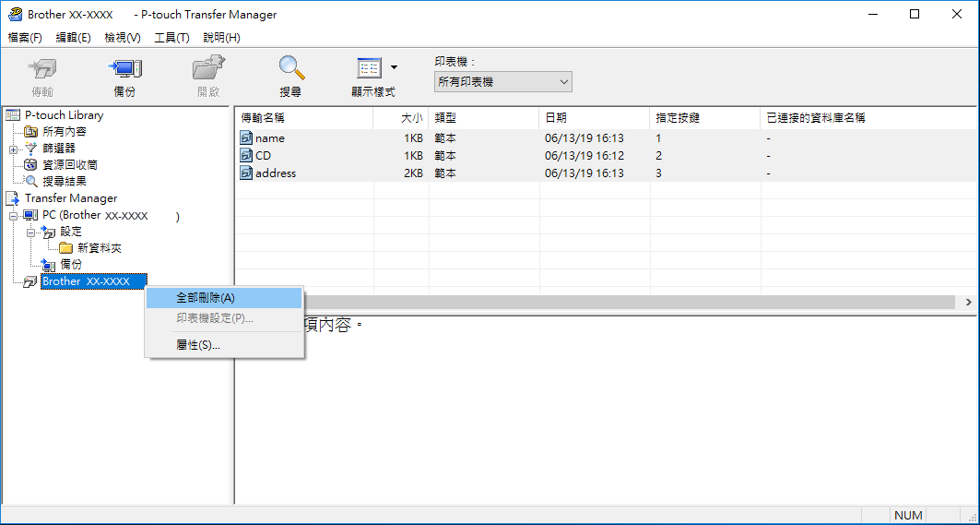Image resolution: width=980 pixels, height=525 pixels.
Task: Expand the 篩選器 tree node
Action: 13,149
